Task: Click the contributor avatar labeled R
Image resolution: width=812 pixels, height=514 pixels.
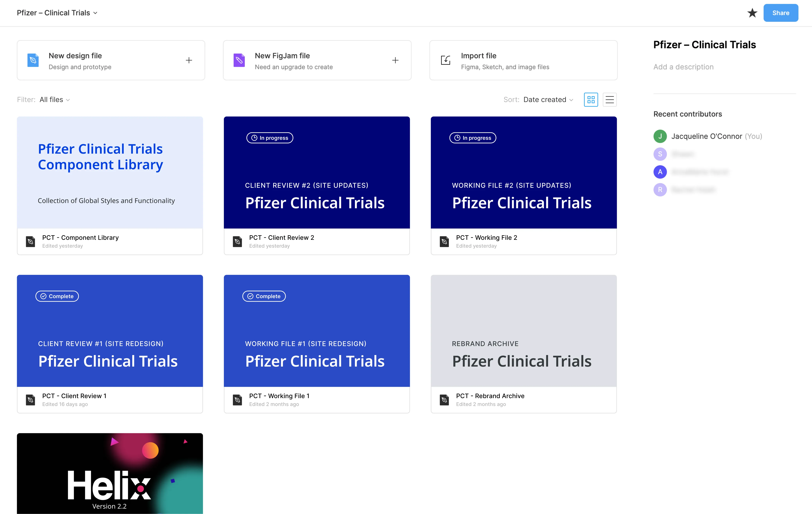Action: pyautogui.click(x=660, y=190)
